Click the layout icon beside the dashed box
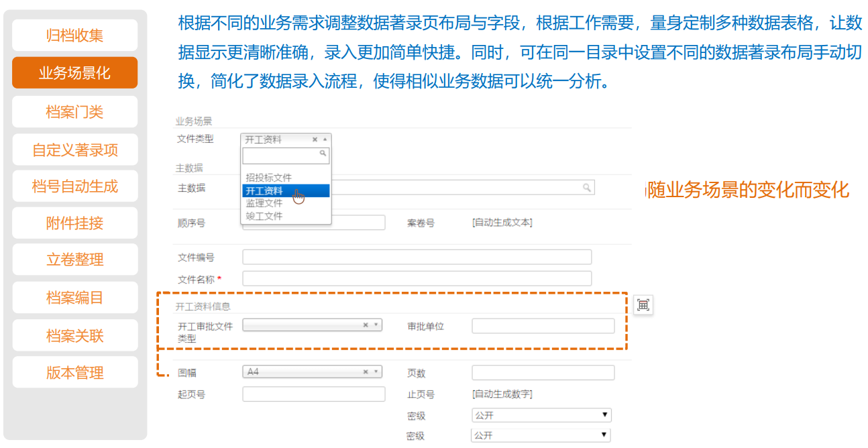The image size is (868, 448). point(643,305)
